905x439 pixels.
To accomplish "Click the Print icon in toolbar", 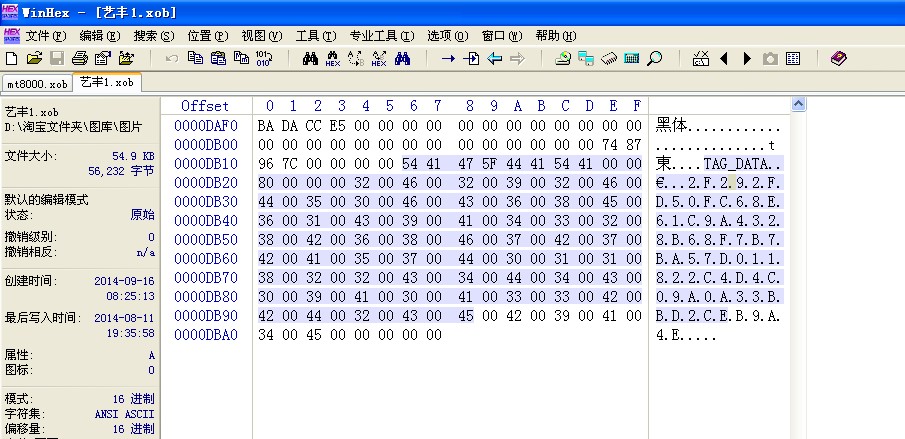I will [x=79, y=59].
